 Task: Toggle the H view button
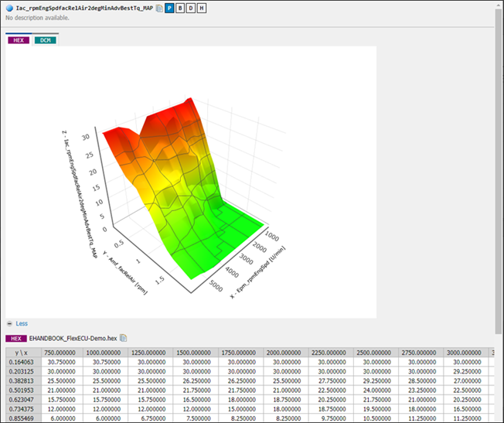pos(202,8)
